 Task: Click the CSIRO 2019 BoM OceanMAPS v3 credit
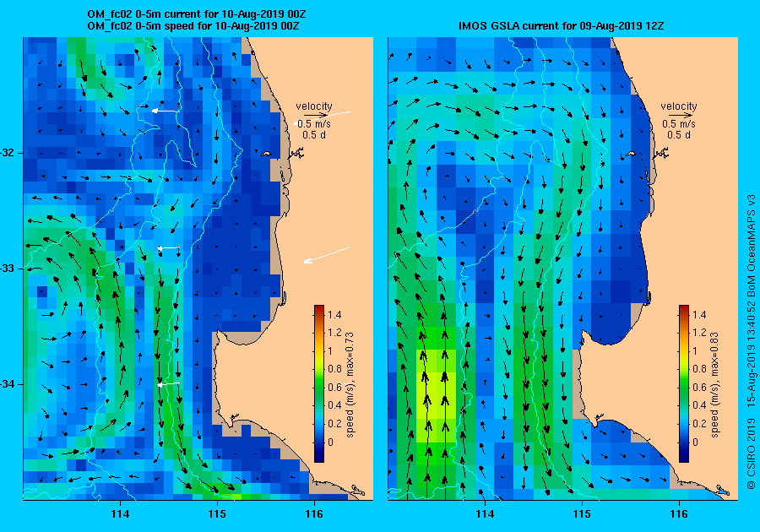[751, 341]
